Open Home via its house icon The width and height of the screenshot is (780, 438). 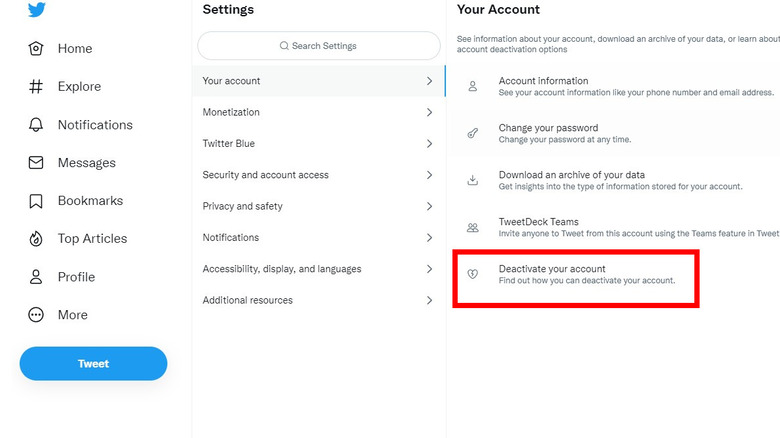37,49
